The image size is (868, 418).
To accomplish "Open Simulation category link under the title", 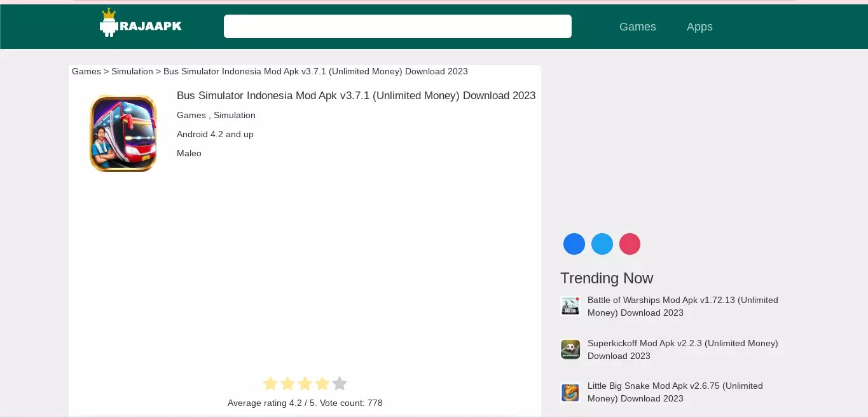I will point(235,115).
